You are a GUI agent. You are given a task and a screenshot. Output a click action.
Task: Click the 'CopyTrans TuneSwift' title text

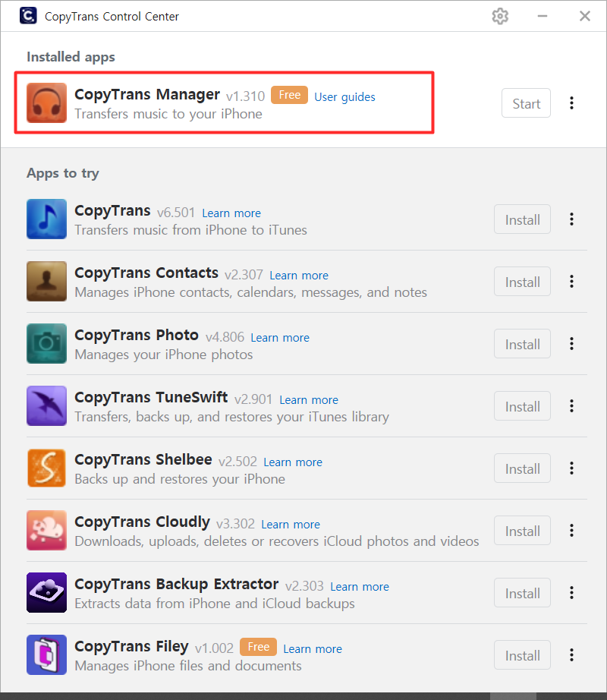(151, 397)
